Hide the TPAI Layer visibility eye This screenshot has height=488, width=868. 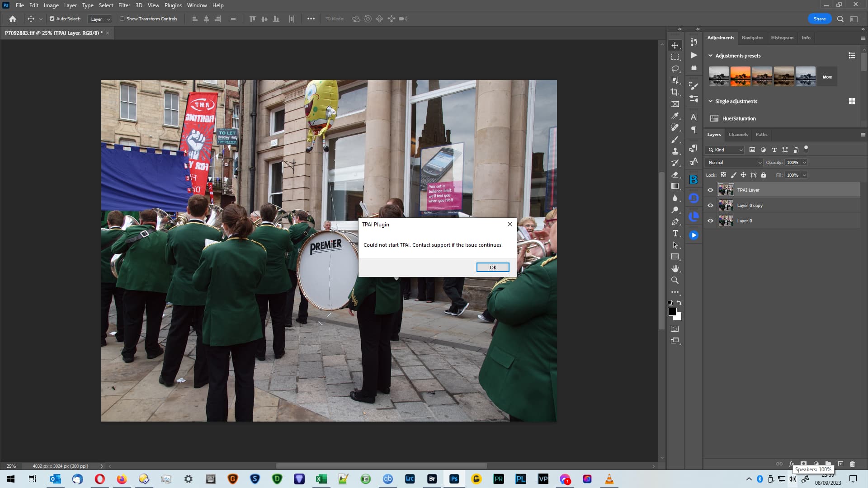pyautogui.click(x=710, y=190)
